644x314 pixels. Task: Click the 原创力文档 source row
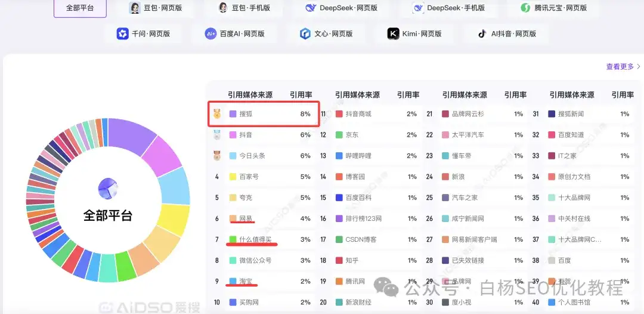click(x=583, y=177)
